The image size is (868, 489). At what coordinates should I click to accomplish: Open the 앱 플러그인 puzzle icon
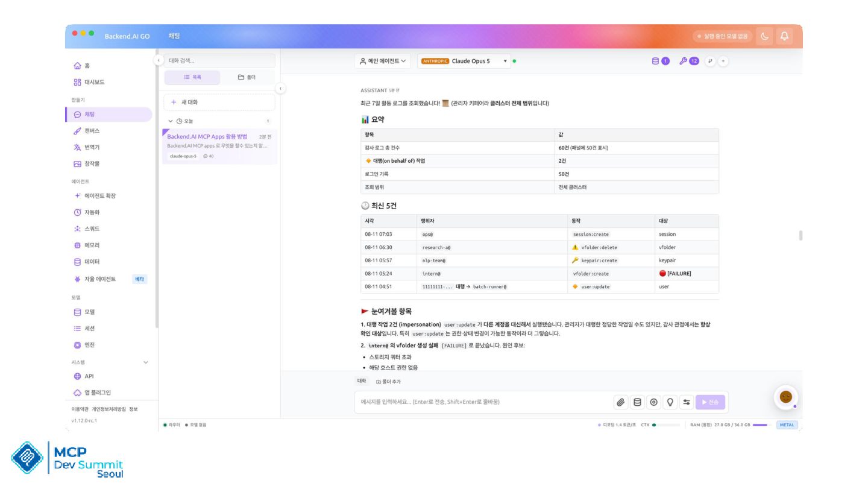click(77, 393)
